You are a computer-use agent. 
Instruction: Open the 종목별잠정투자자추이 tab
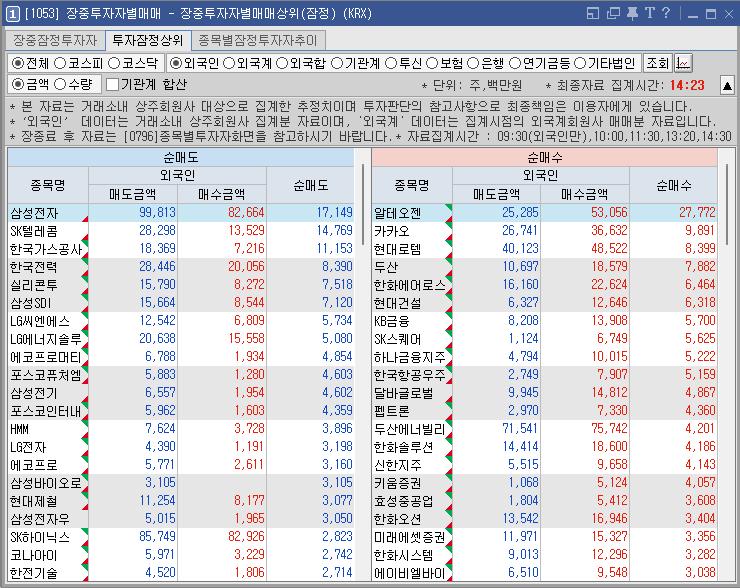pos(258,41)
